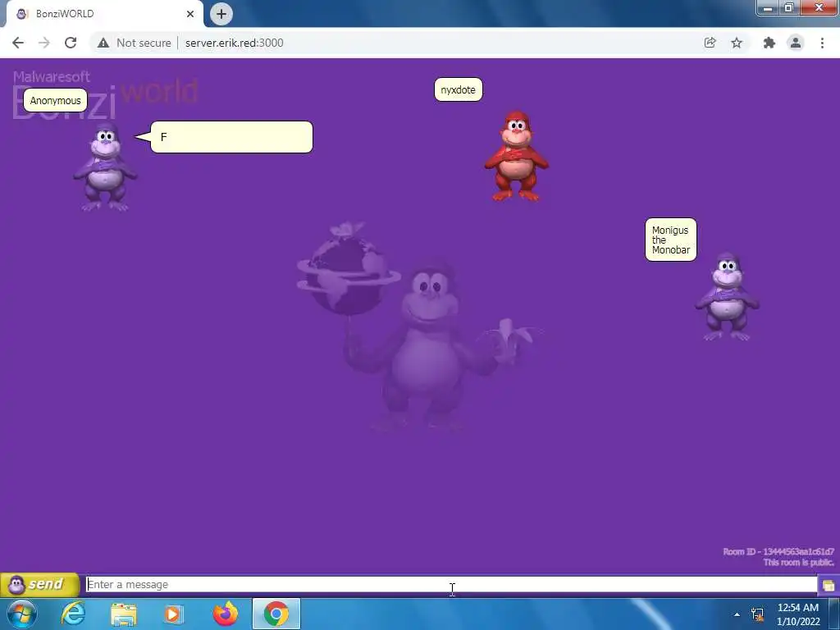Click the share page icon
This screenshot has width=840, height=630.
[710, 43]
